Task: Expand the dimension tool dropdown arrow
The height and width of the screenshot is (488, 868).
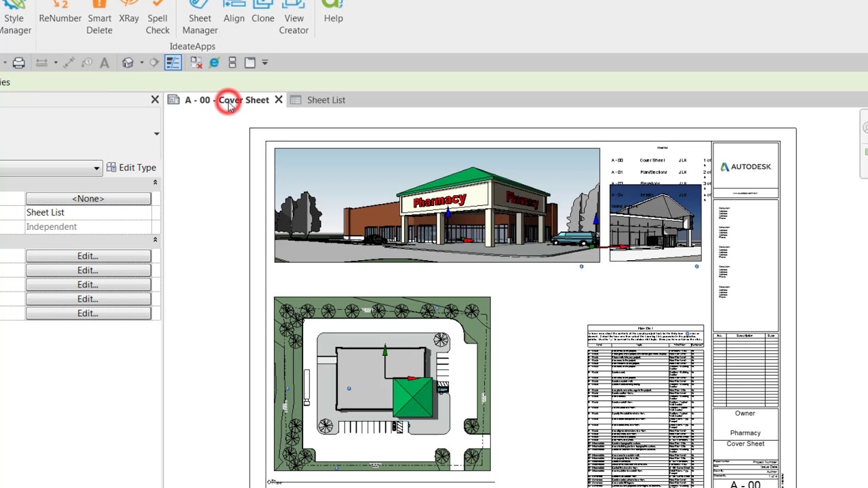Action: point(56,62)
